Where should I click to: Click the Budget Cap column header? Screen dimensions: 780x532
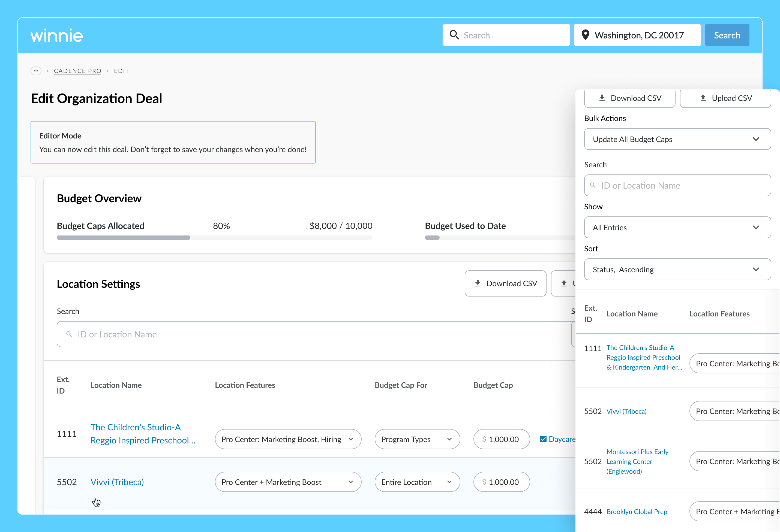(x=493, y=385)
